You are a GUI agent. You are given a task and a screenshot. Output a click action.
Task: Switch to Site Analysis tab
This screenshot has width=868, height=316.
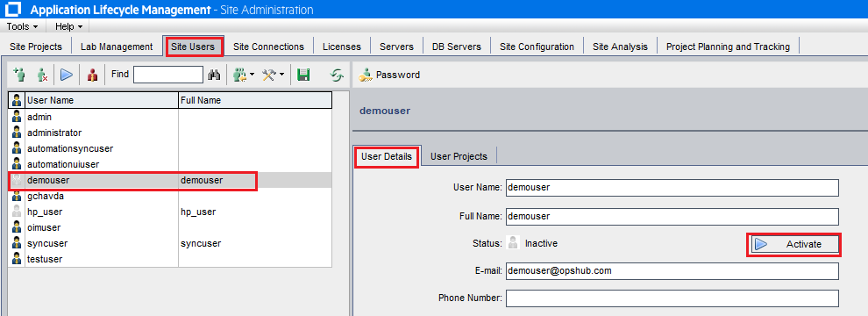click(x=620, y=47)
